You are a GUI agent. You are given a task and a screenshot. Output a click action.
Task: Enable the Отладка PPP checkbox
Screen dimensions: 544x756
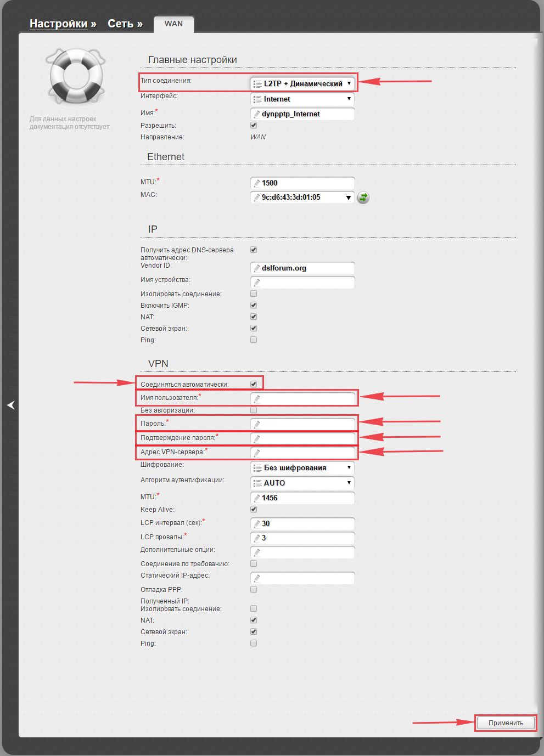(x=254, y=589)
